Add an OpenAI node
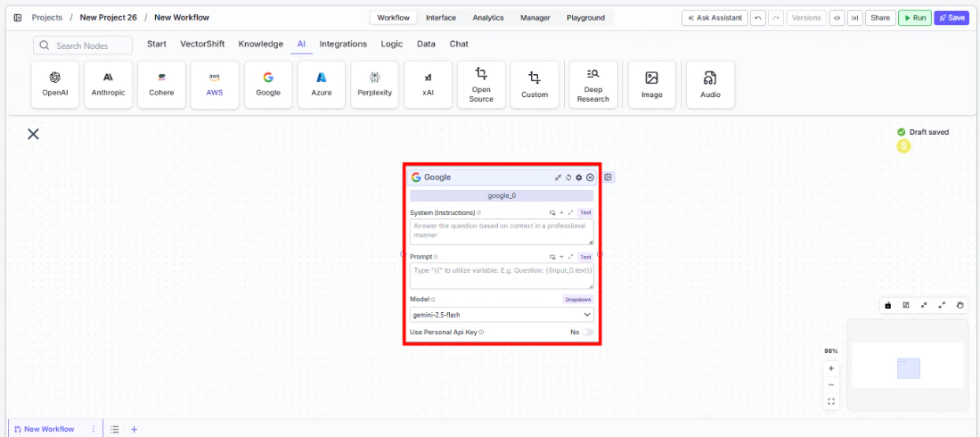 (x=55, y=85)
